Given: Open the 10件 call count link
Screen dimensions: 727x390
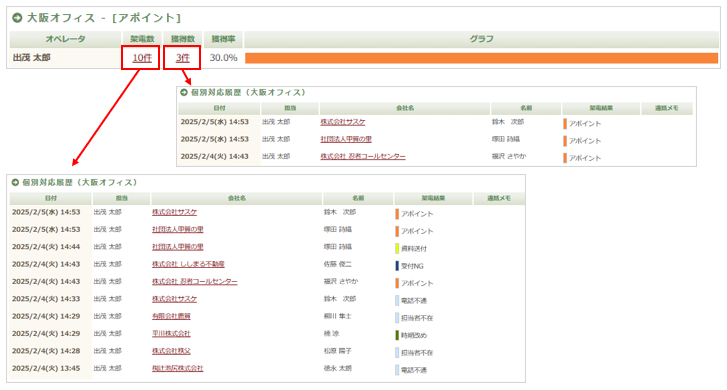Looking at the screenshot, I should (142, 58).
